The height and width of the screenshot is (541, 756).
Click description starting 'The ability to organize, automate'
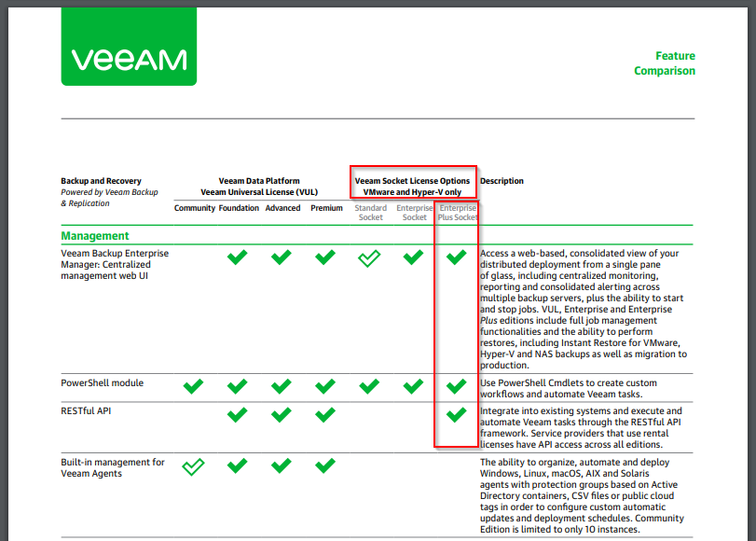[x=582, y=495]
